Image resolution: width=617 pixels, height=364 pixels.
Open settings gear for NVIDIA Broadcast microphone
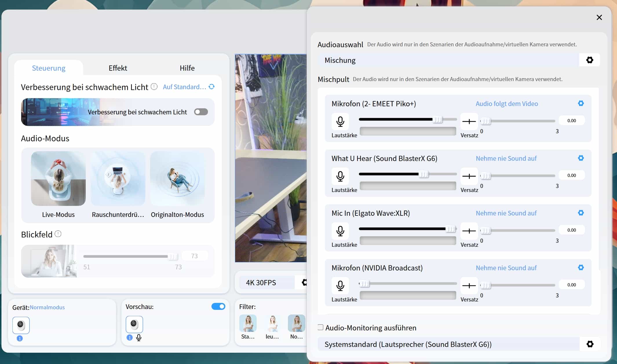581,268
